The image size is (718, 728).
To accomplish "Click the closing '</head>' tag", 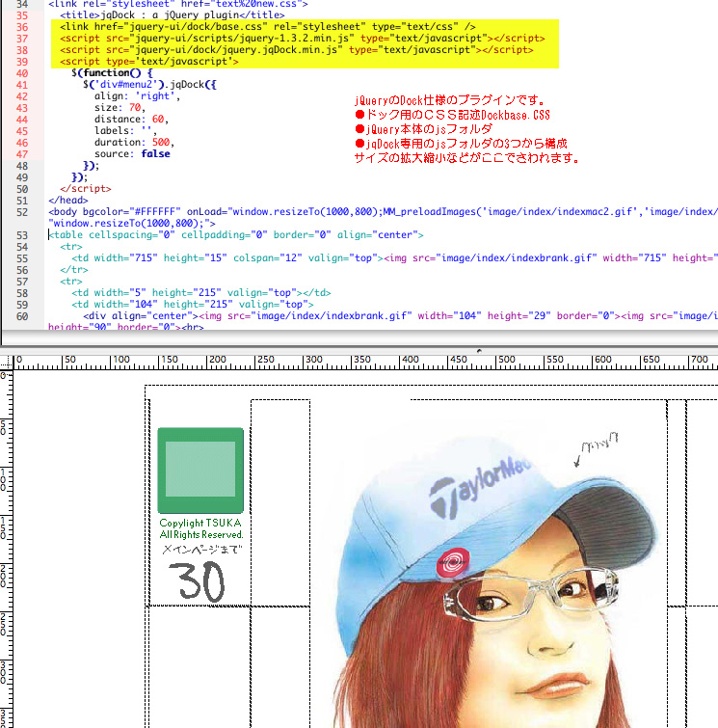I will click(68, 201).
